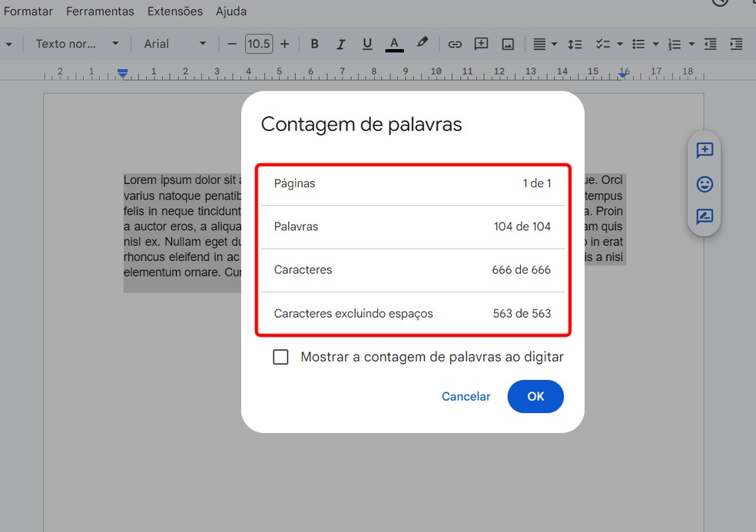Toggle bold formatting
Image resolution: width=756 pixels, height=532 pixels.
tap(314, 44)
